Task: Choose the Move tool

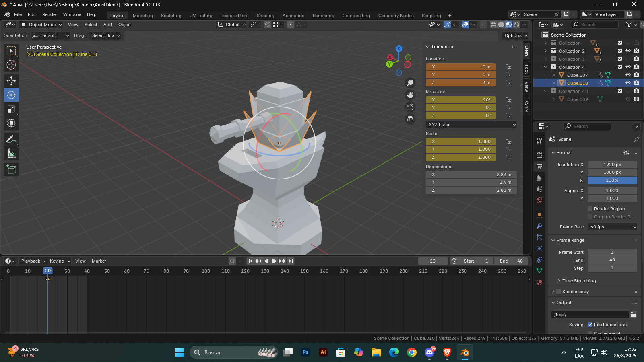Action: [11, 81]
